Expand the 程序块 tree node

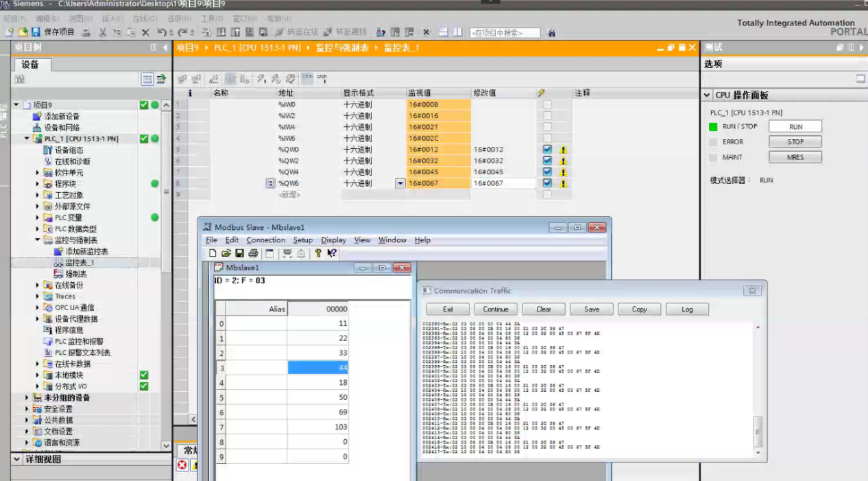coord(38,184)
